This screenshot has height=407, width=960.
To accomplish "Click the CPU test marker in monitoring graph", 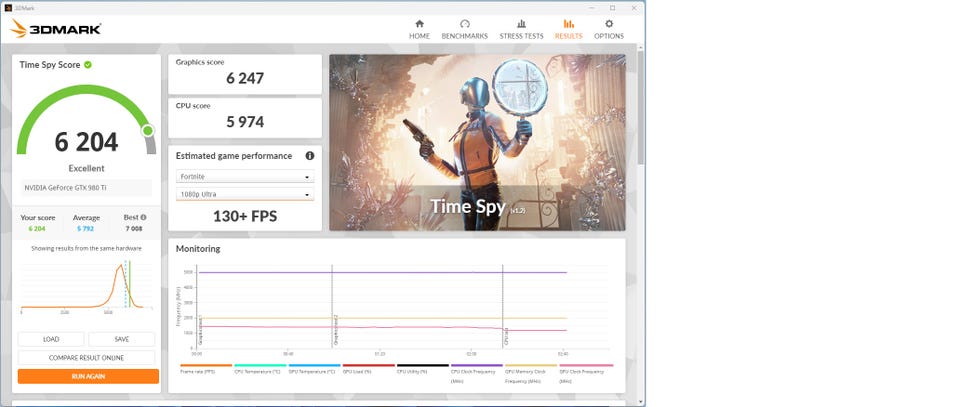I will click(x=505, y=309).
